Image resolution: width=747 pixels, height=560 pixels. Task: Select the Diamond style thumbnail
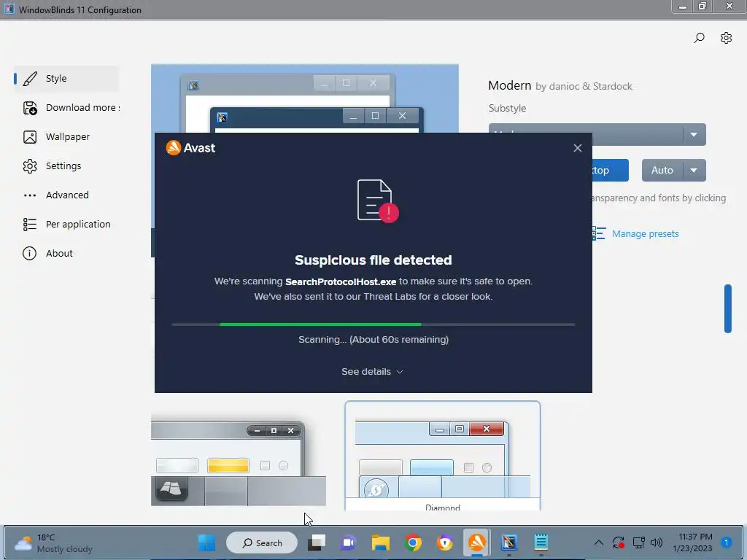click(443, 456)
